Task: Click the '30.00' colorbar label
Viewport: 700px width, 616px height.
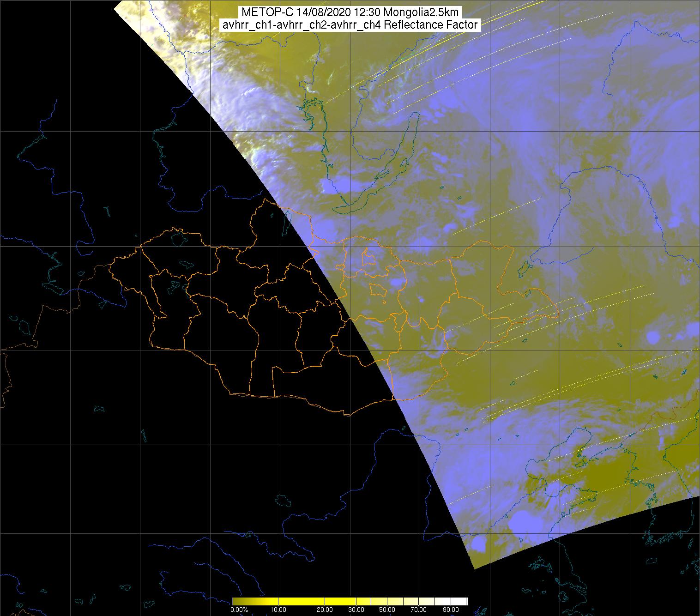Action: point(356,610)
